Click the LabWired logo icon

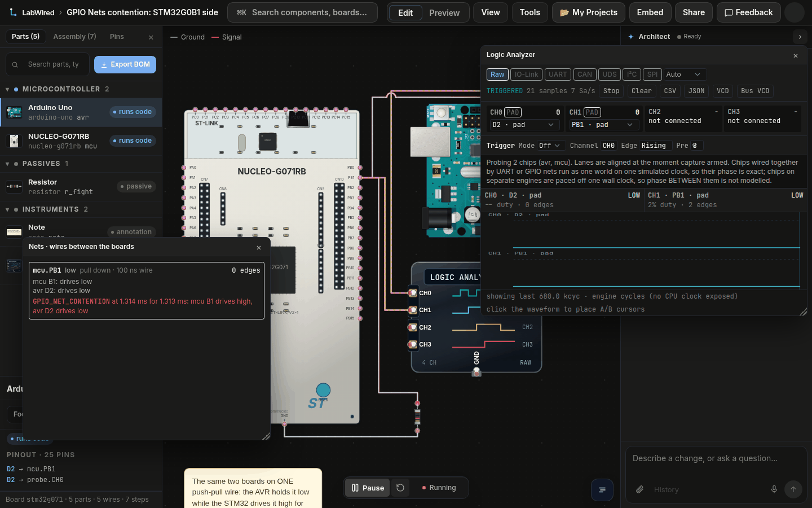tap(13, 12)
